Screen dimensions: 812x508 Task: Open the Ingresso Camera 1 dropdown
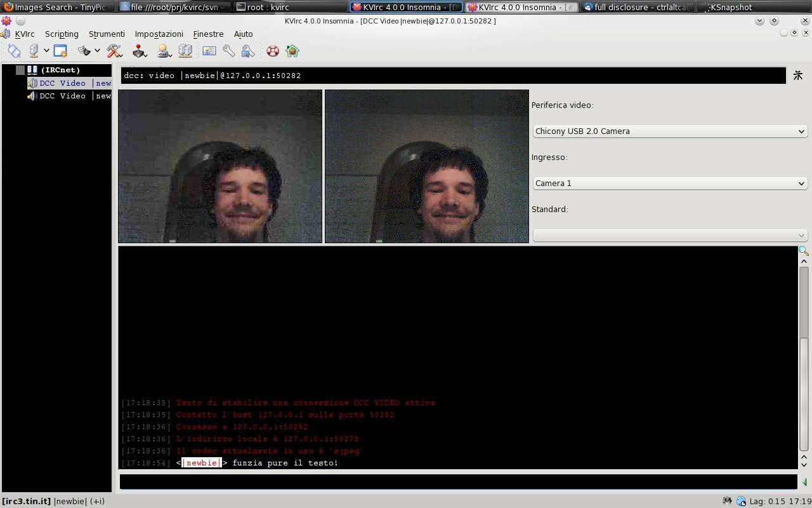(x=670, y=184)
